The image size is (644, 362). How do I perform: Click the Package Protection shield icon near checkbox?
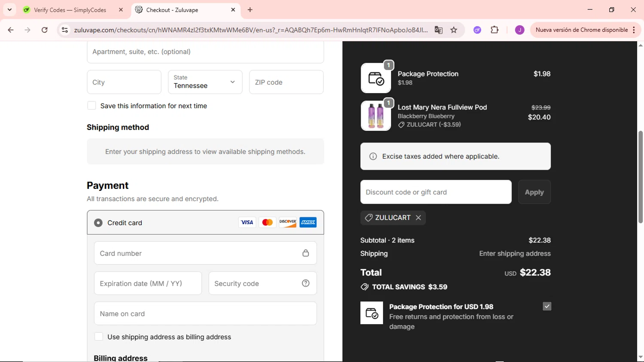[371, 313]
